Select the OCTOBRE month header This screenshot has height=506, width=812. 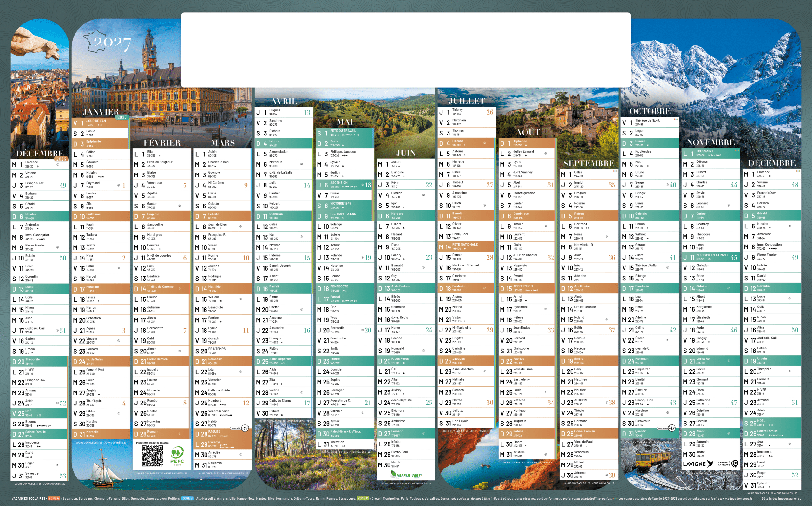(649, 111)
